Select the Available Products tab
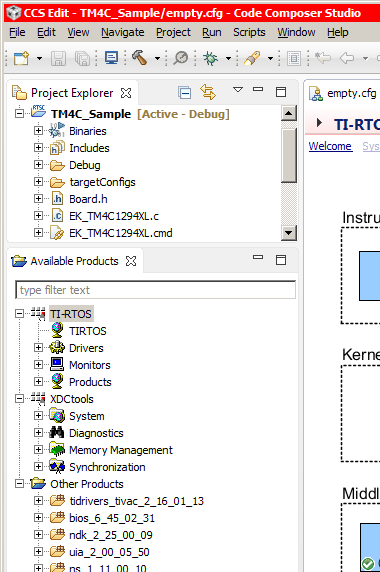 tap(74, 261)
